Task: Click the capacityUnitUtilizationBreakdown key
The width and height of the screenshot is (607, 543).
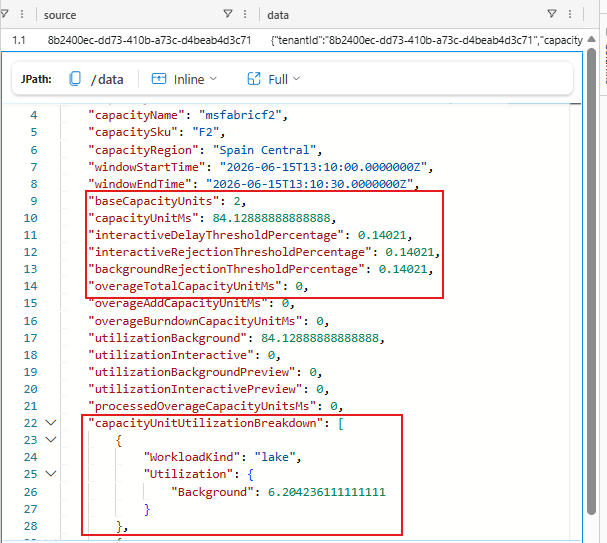Action: [206, 423]
